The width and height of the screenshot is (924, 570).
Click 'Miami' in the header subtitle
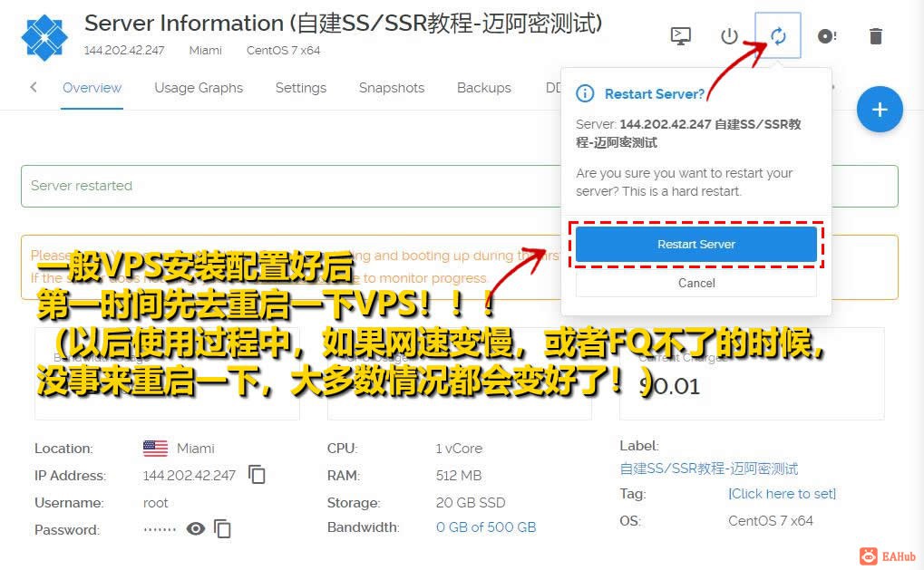tap(205, 51)
